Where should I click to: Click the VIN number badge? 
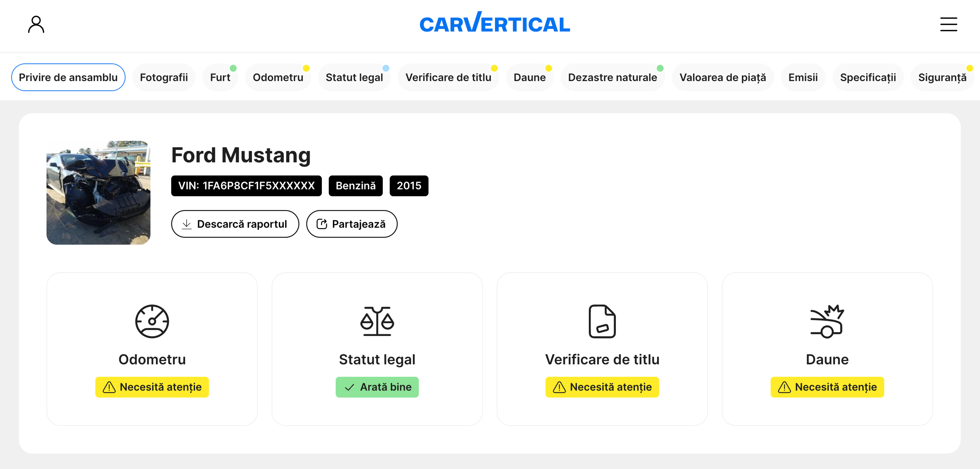[x=246, y=186]
